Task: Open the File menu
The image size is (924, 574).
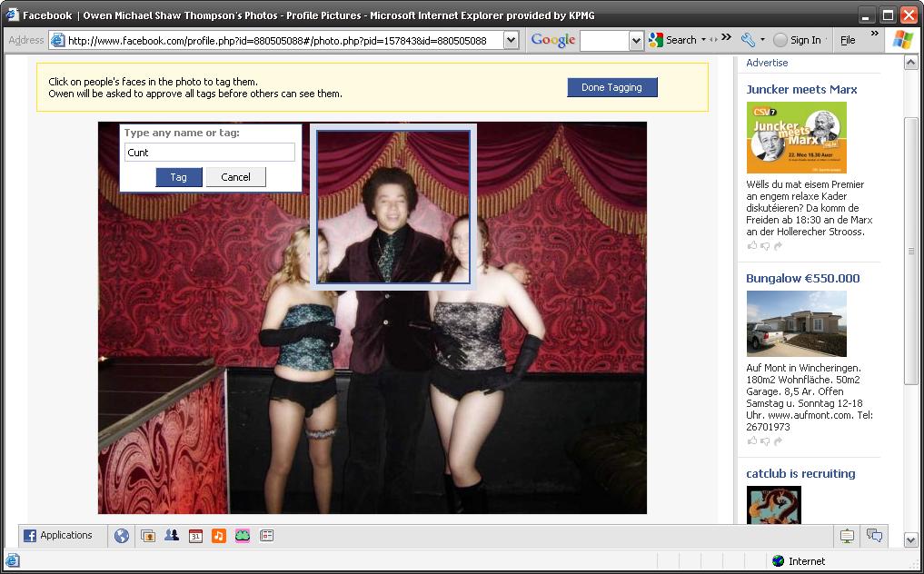Action: [x=848, y=40]
